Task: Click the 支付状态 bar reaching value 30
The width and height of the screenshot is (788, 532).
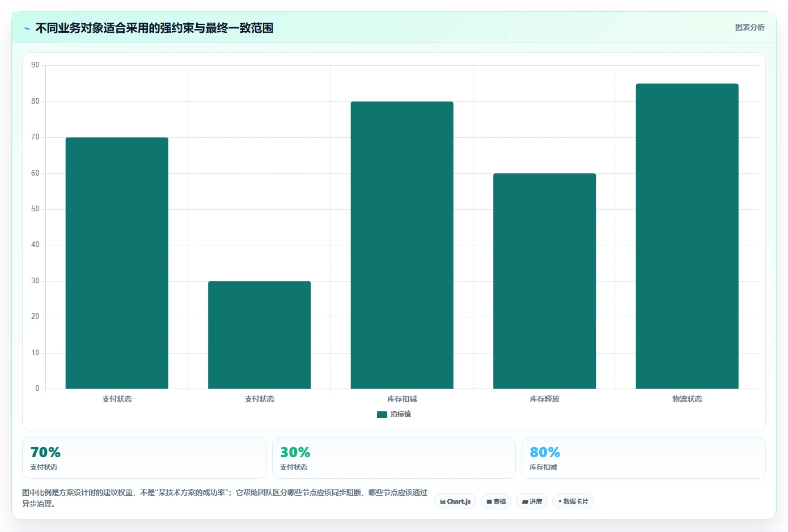Action: click(x=259, y=335)
